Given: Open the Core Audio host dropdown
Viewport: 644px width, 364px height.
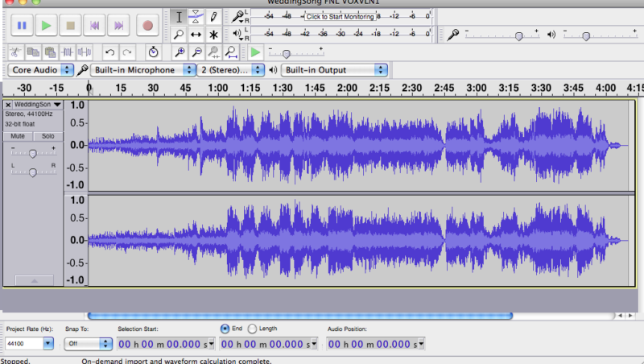Looking at the screenshot, I should click(41, 70).
